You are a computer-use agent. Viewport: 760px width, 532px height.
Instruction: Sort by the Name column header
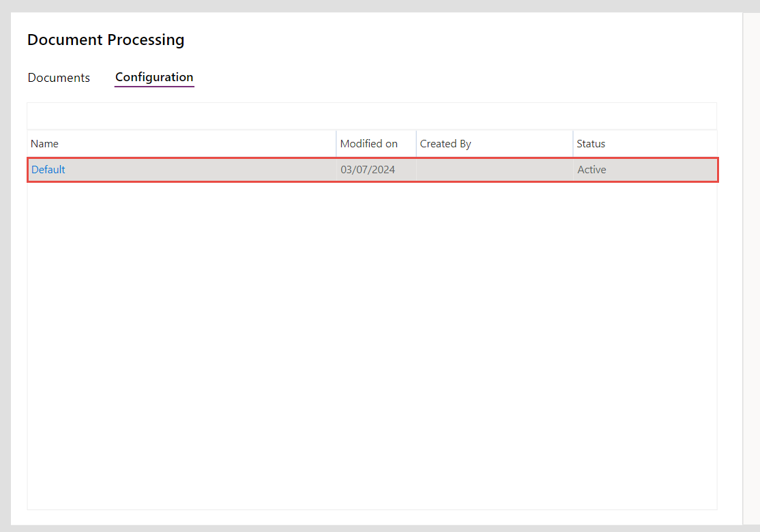click(x=45, y=144)
